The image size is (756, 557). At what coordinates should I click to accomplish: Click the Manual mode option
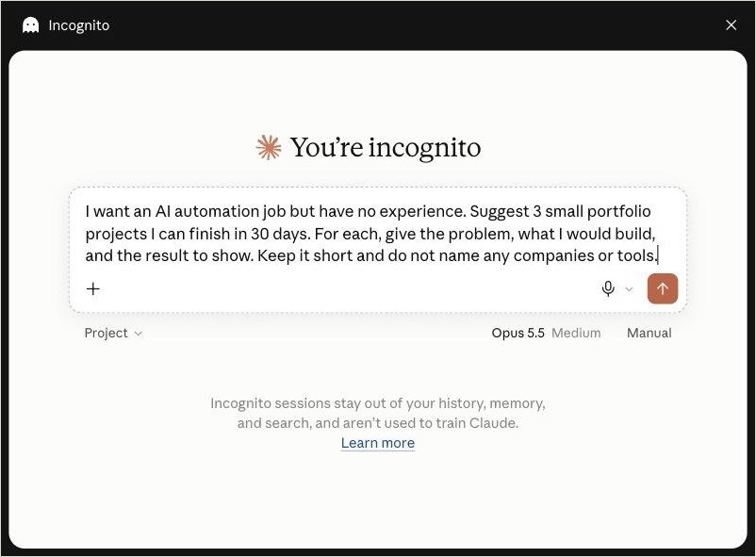click(649, 334)
